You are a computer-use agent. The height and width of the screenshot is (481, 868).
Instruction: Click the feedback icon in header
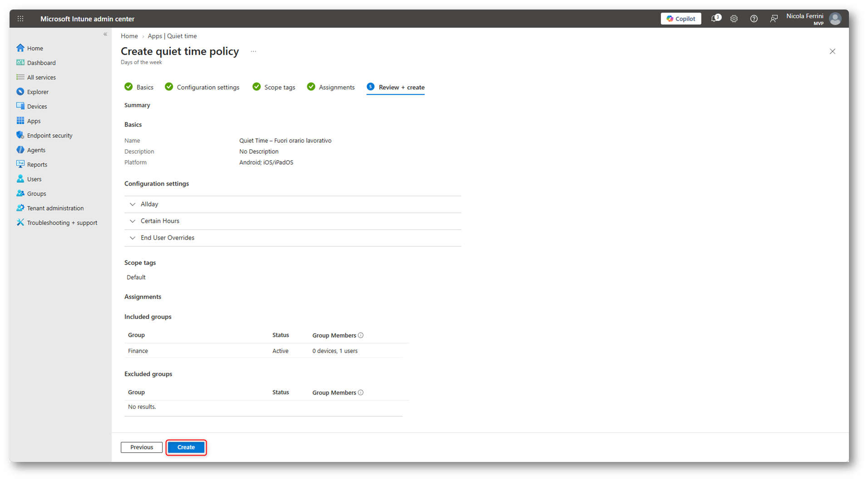click(774, 19)
